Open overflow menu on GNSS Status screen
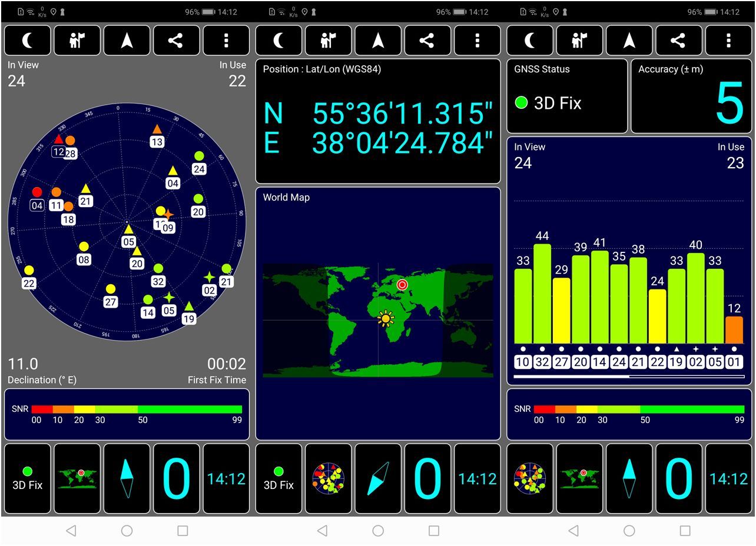This screenshot has height=546, width=756. pyautogui.click(x=728, y=41)
